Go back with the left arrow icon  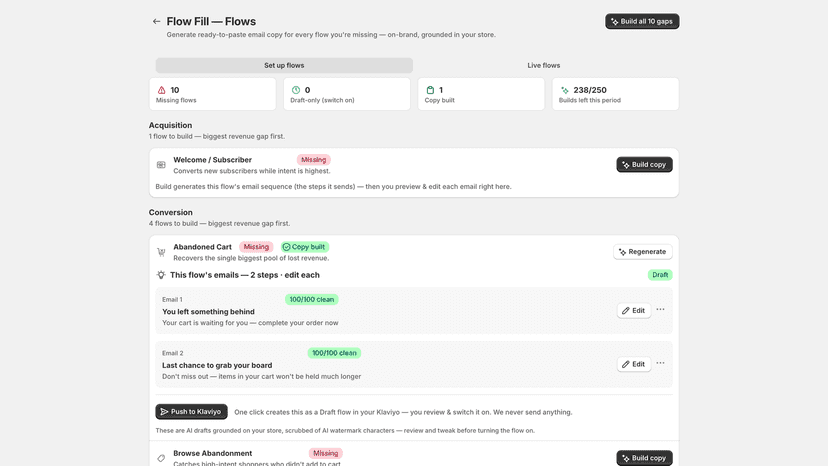[156, 22]
